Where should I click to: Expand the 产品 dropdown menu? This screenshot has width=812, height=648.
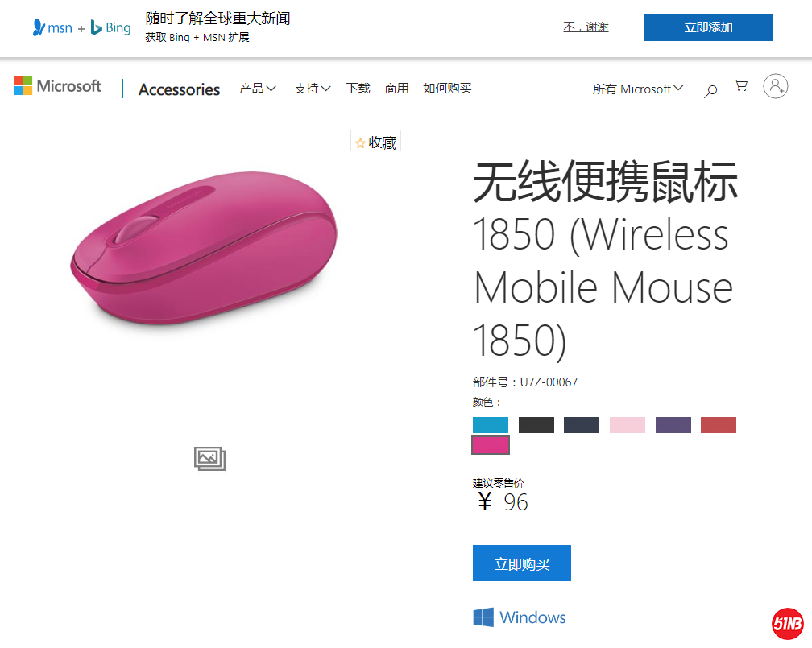click(256, 89)
